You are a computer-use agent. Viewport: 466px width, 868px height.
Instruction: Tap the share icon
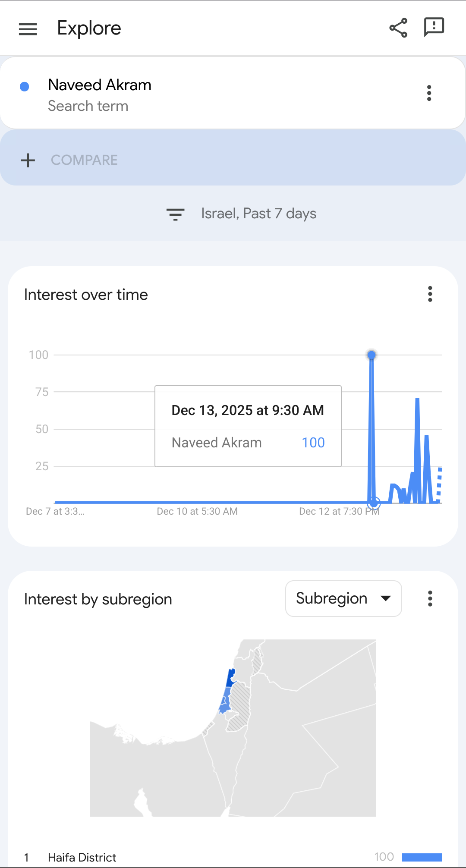click(x=398, y=28)
